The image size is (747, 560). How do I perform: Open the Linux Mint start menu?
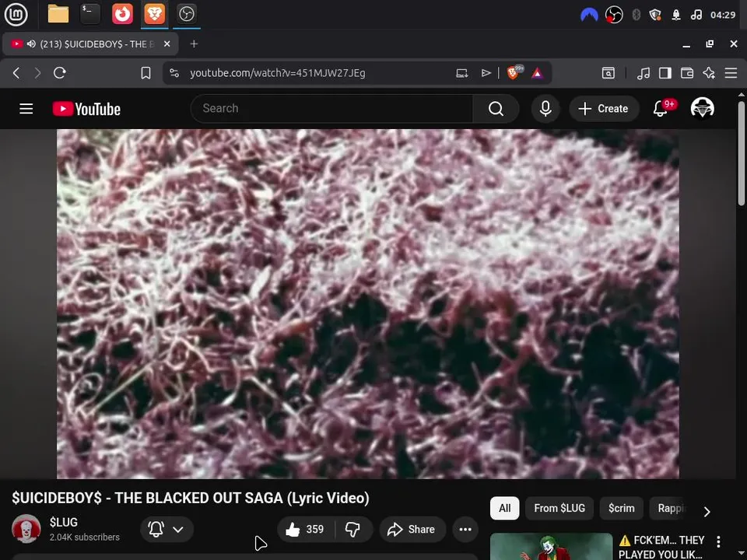[16, 14]
